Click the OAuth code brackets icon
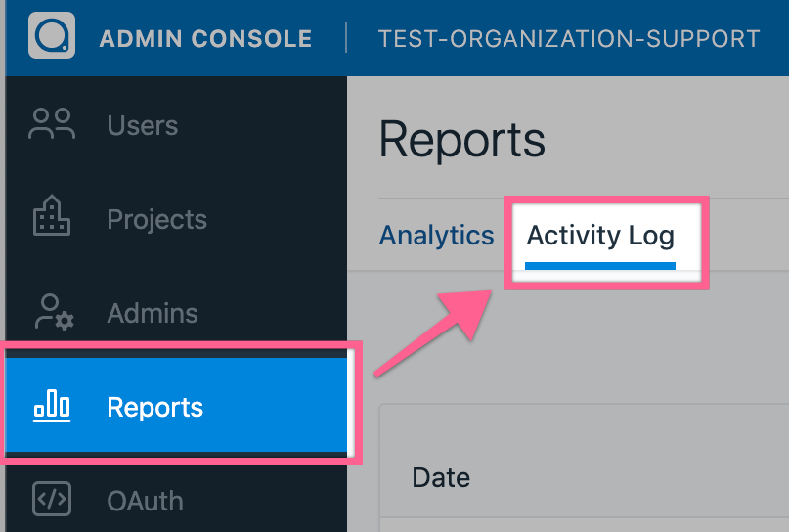The image size is (789, 532). point(52,499)
